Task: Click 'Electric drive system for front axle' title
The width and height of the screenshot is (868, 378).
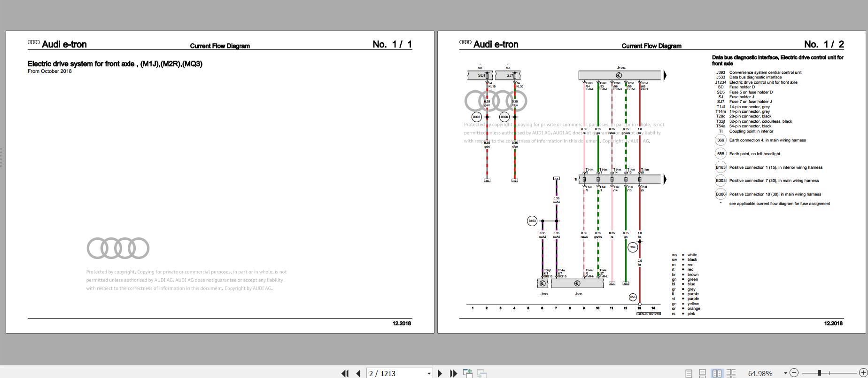Action: tap(115, 64)
